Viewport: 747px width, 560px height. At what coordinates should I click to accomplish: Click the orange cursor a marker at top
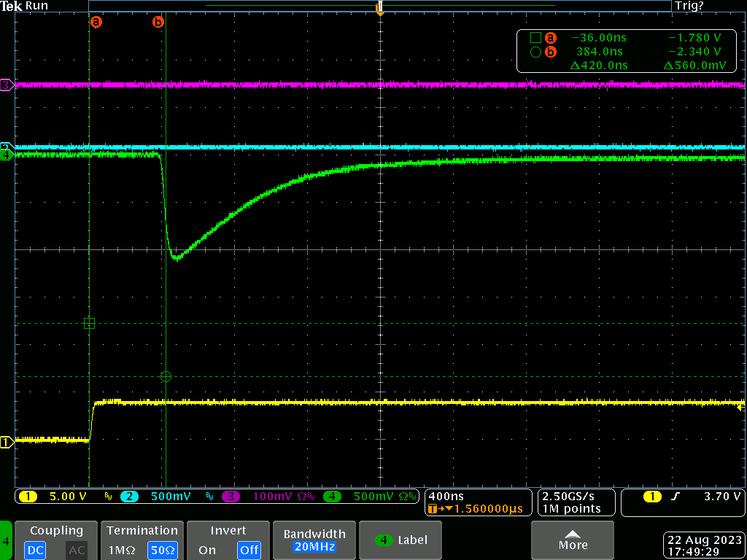point(96,22)
